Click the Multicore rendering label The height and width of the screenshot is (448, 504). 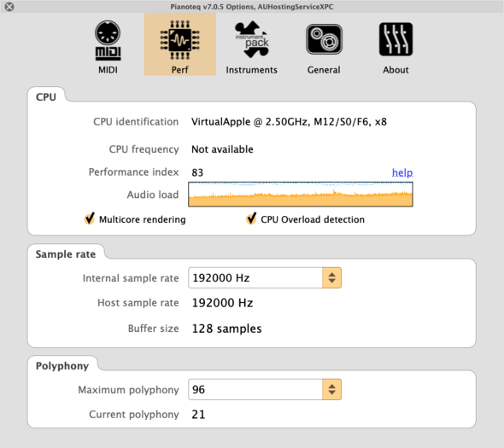(143, 219)
